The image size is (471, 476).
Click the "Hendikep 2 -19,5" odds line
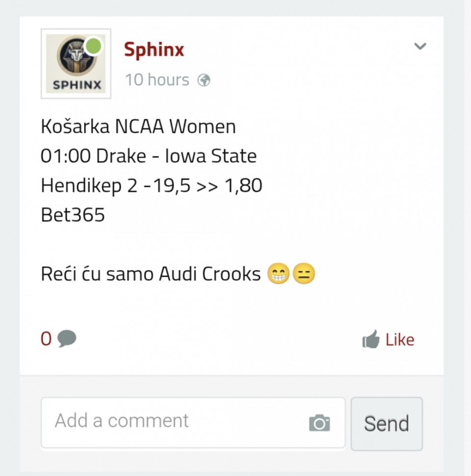click(x=151, y=186)
